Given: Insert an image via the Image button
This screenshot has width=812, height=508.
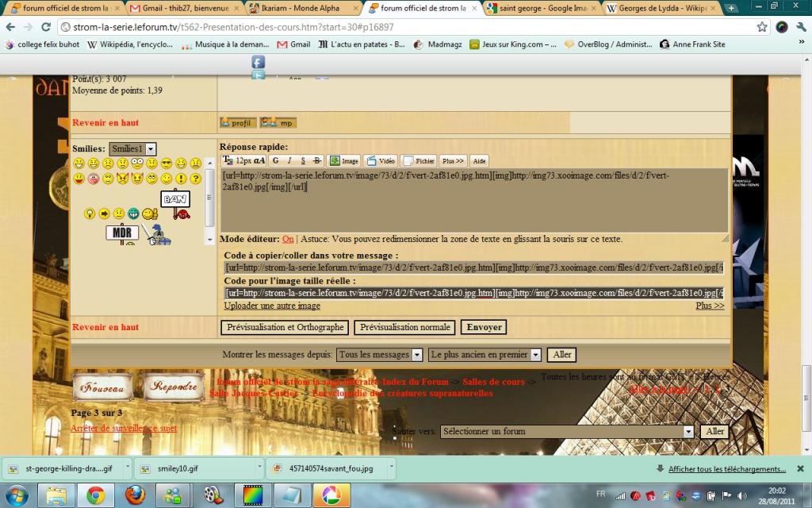Looking at the screenshot, I should click(344, 160).
